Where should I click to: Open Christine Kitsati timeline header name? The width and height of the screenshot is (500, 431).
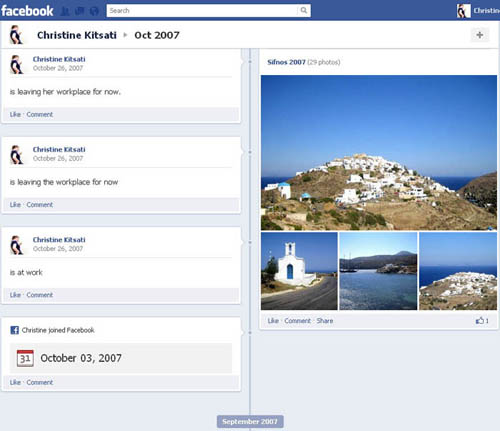click(77, 35)
